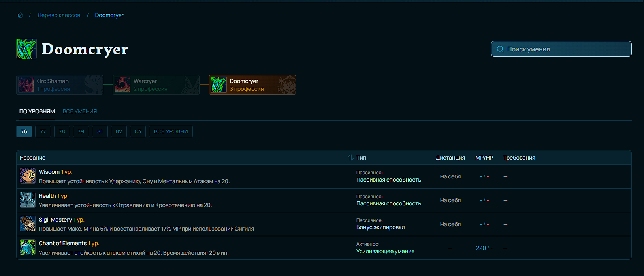Click the home icon in breadcrumb
Viewport: 644px width, 276px height.
(20, 15)
